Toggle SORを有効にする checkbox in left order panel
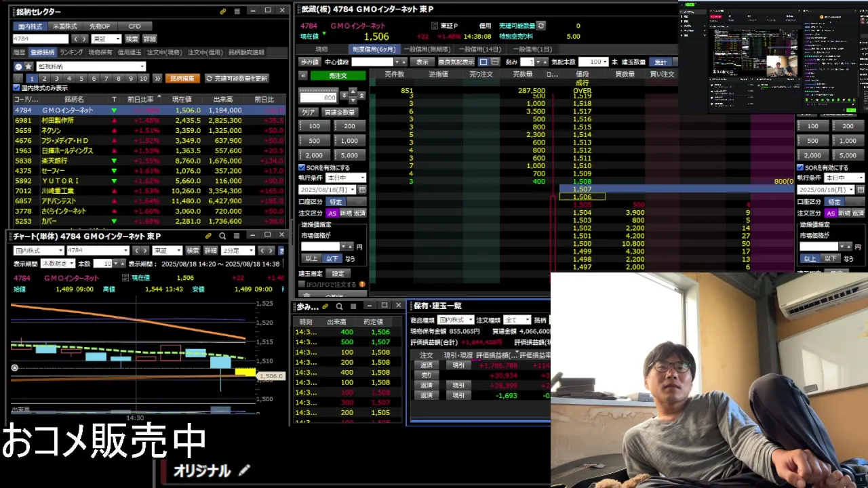This screenshot has width=868, height=488. (x=302, y=167)
